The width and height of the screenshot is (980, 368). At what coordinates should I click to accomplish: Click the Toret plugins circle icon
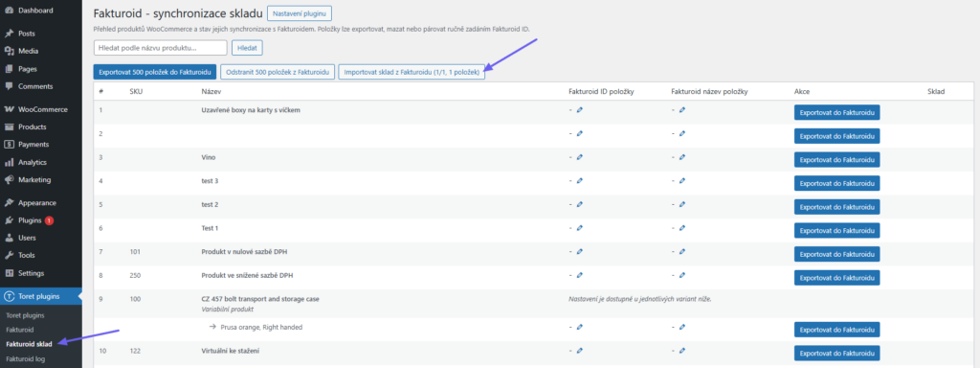coord(9,296)
